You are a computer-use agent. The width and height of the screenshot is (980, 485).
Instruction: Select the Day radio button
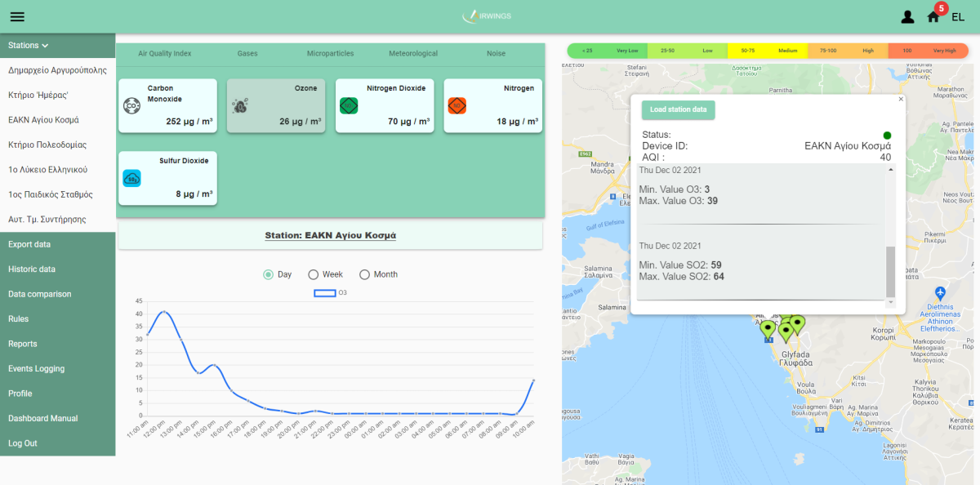coord(268,274)
